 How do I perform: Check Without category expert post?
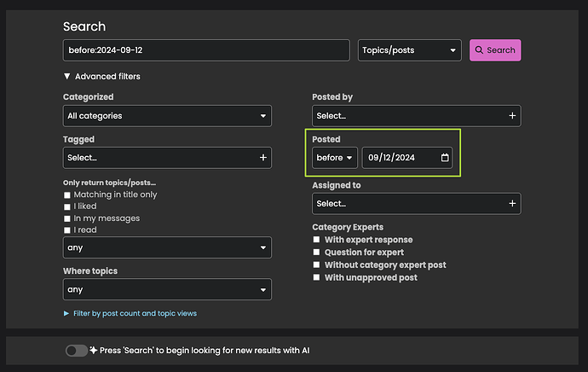[316, 264]
